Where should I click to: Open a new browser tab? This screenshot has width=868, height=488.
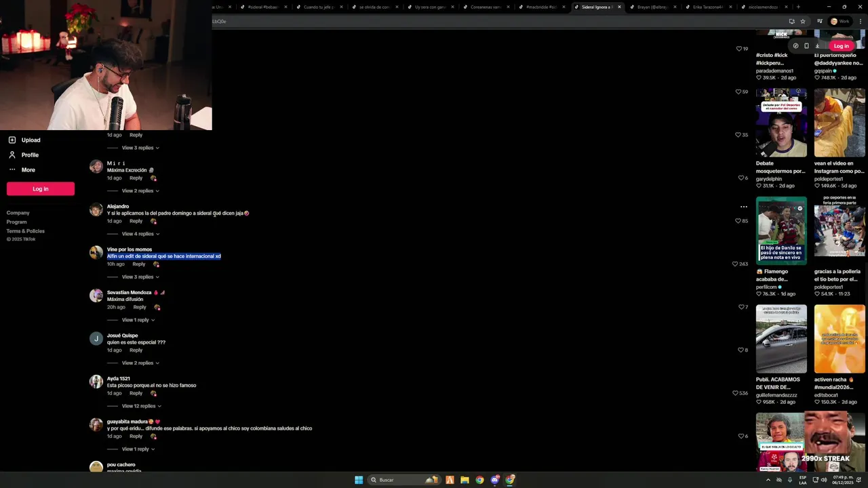click(x=798, y=7)
